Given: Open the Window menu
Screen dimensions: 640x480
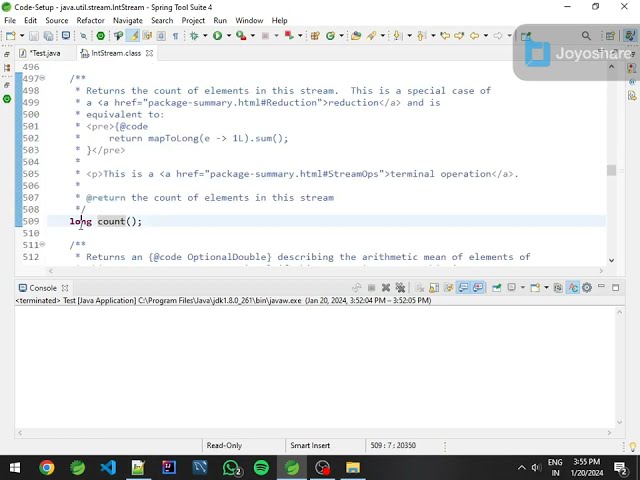Looking at the screenshot, I should point(249,20).
